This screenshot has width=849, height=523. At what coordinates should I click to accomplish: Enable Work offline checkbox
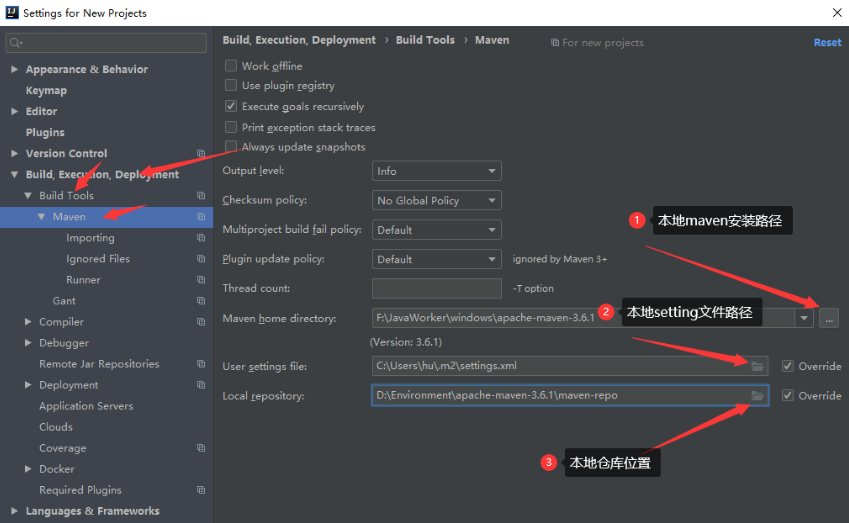[231, 66]
